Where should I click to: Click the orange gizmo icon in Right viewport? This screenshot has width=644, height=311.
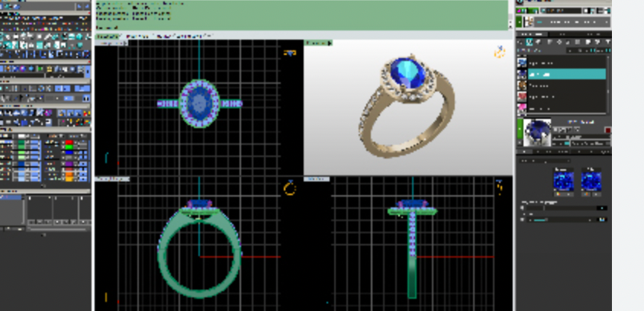pyautogui.click(x=500, y=186)
